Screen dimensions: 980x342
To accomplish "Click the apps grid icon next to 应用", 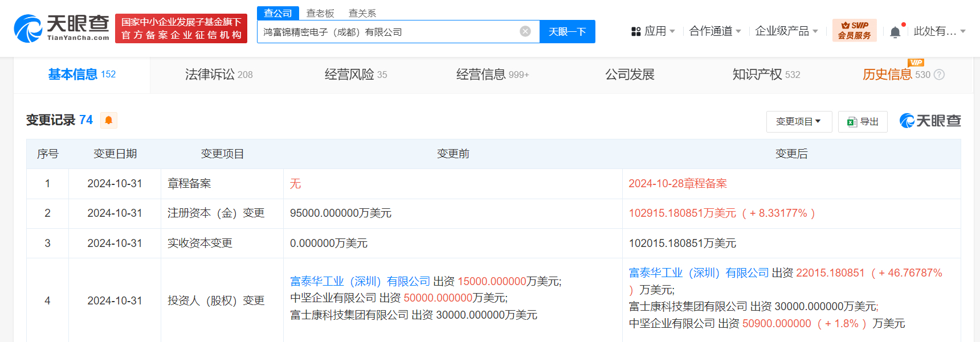I will tap(636, 31).
